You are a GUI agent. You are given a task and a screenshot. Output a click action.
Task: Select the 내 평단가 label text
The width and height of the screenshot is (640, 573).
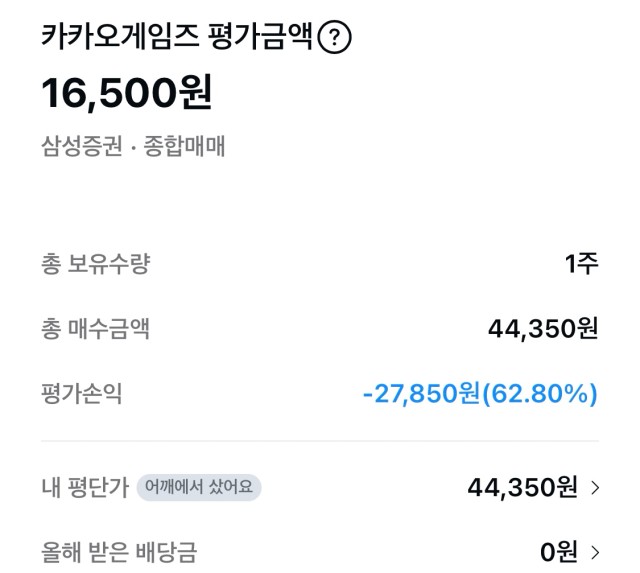pyautogui.click(x=85, y=487)
